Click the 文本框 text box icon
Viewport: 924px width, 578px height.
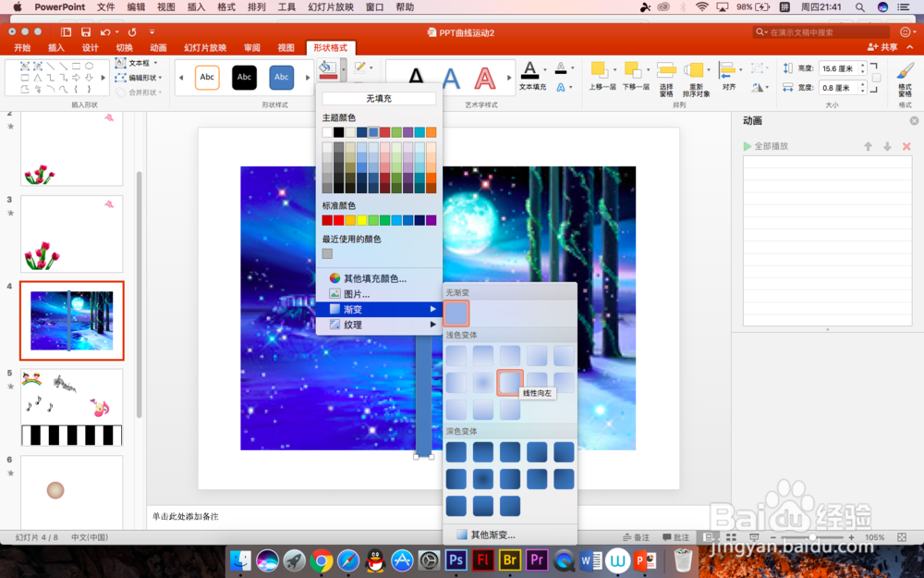pos(120,63)
